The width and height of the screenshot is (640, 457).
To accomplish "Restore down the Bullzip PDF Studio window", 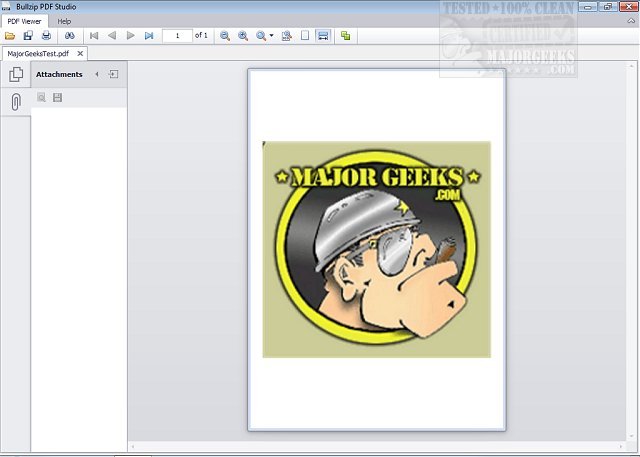I will 607,7.
